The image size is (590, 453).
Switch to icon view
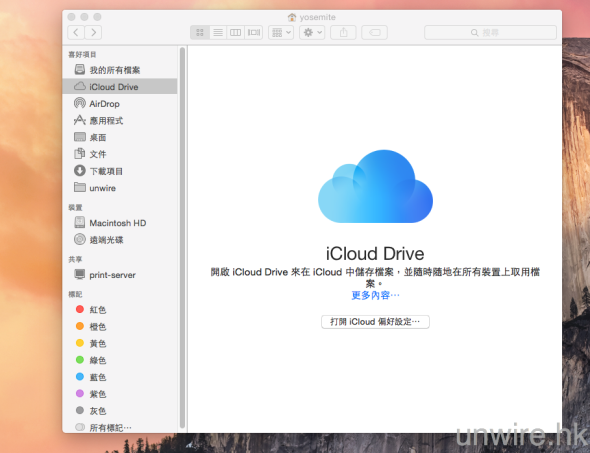coord(200,32)
